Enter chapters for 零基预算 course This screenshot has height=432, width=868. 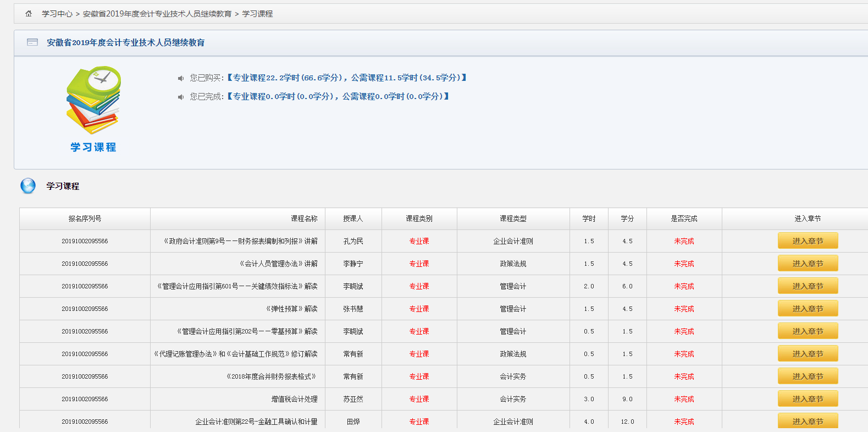click(808, 331)
